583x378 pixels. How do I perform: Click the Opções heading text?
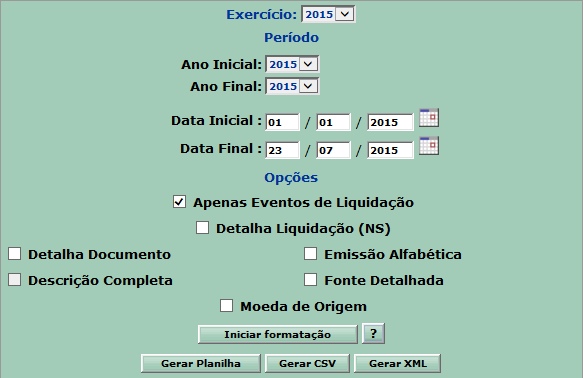[291, 178]
